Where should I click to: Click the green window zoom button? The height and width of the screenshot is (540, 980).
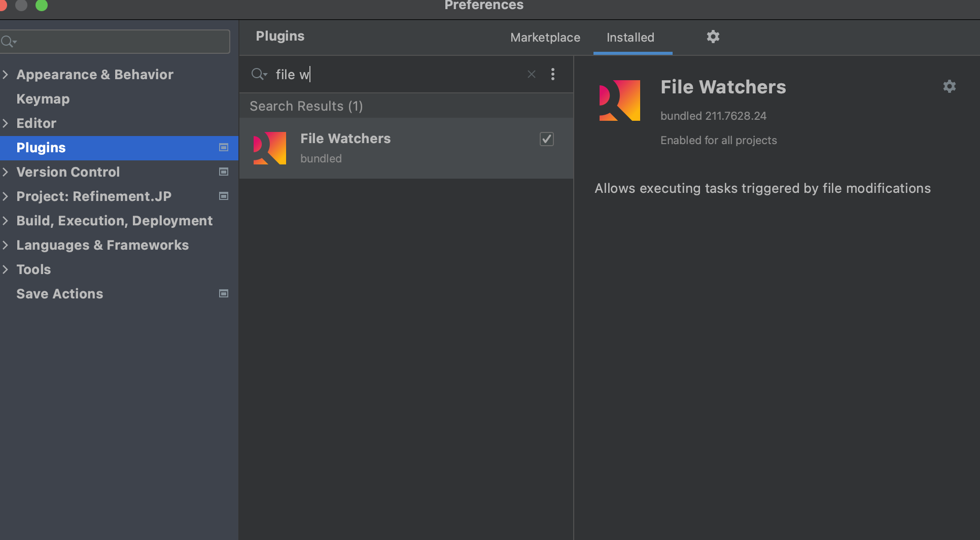pos(42,5)
